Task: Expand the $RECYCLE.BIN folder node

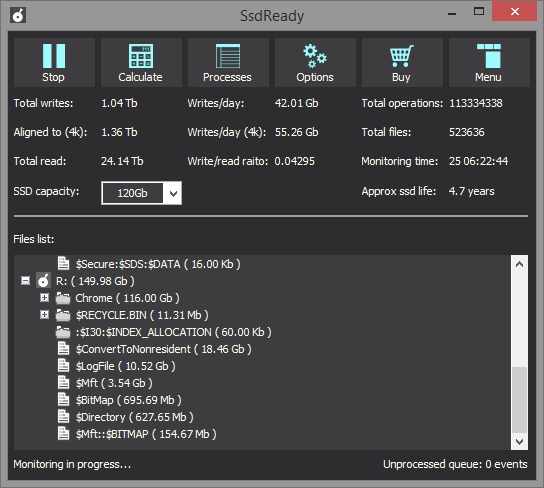Action: tap(44, 315)
